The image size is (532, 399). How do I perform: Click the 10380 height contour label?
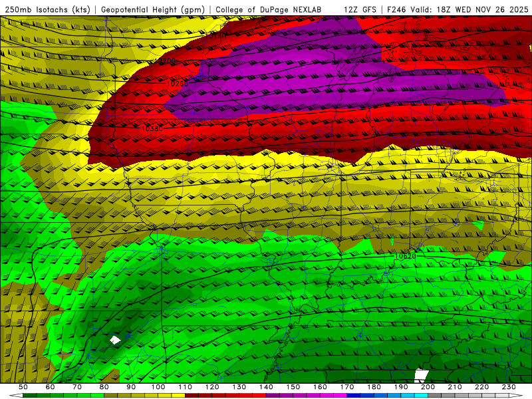[152, 128]
